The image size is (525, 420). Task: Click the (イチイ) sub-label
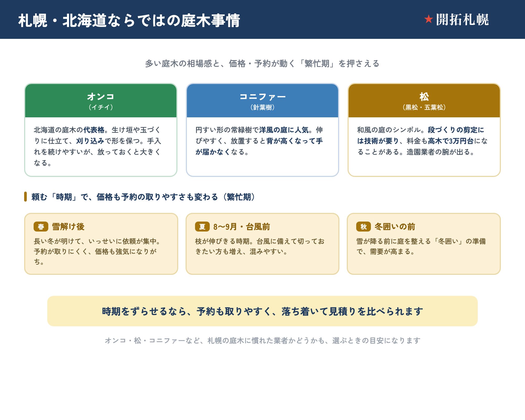pyautogui.click(x=101, y=107)
